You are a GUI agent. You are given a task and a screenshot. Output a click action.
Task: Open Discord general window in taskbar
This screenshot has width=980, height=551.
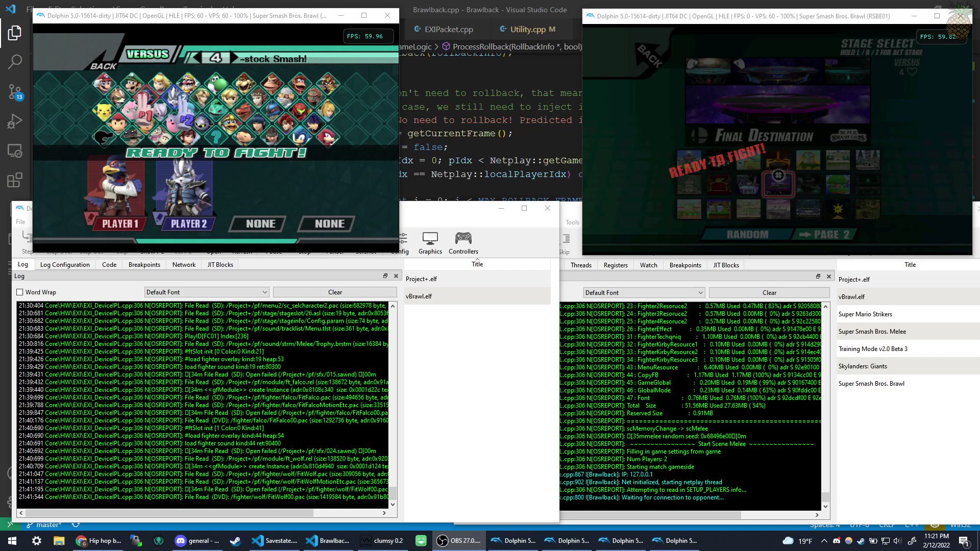coord(197,541)
